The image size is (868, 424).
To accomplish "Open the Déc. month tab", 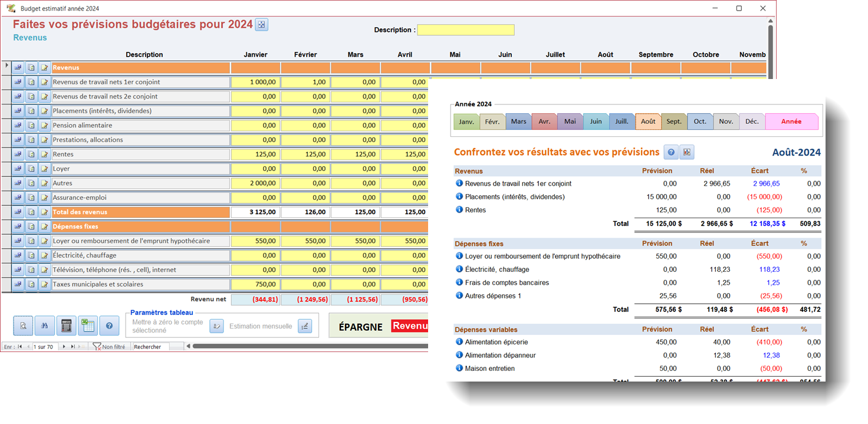I will click(752, 121).
